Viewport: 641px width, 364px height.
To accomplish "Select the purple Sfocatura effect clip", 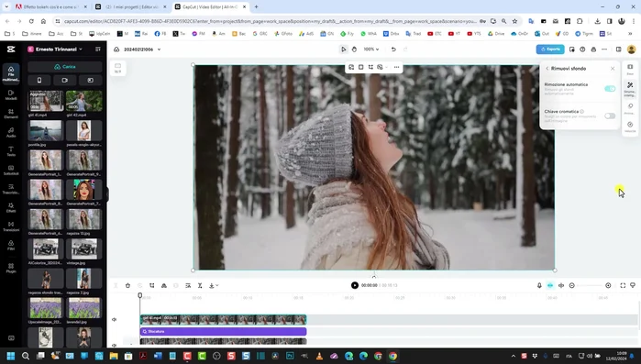I will point(223,331).
